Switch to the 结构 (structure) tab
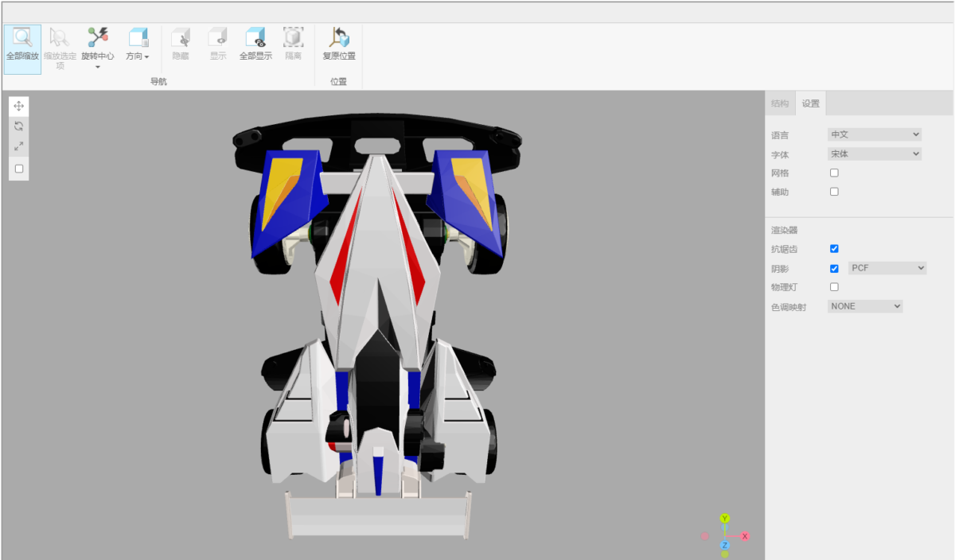This screenshot has height=560, width=955. point(780,103)
